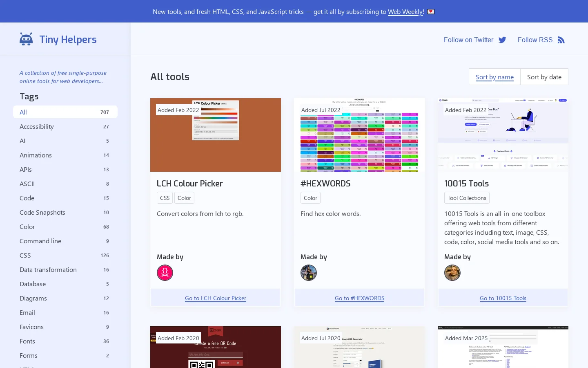
Task: Open the #HEXWORDS screenshot thumbnail
Action: point(359,135)
